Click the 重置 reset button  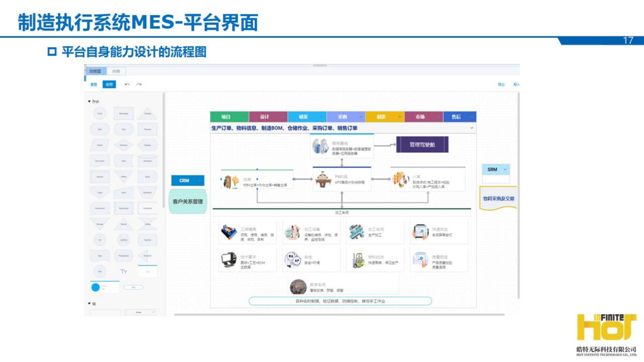(x=94, y=84)
